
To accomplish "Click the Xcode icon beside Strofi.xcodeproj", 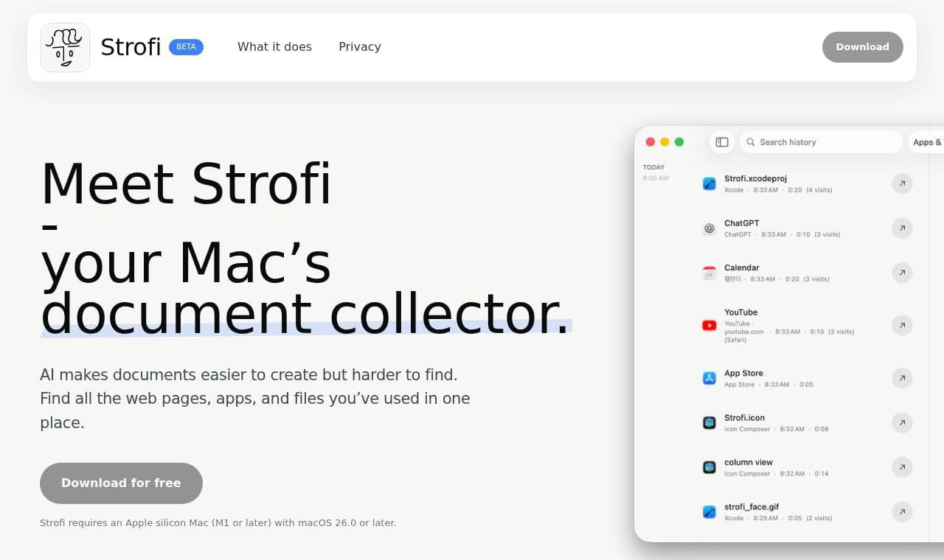I will [x=709, y=183].
